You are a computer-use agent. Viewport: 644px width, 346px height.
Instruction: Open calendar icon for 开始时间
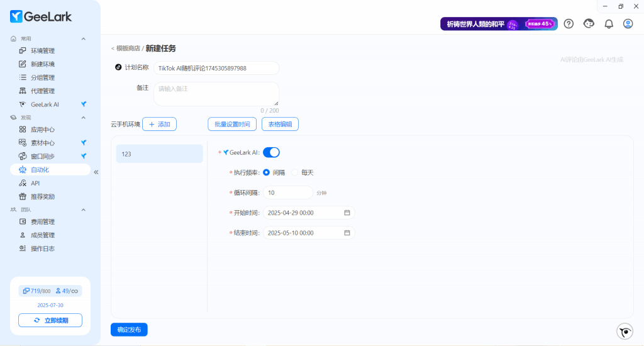[x=347, y=213]
